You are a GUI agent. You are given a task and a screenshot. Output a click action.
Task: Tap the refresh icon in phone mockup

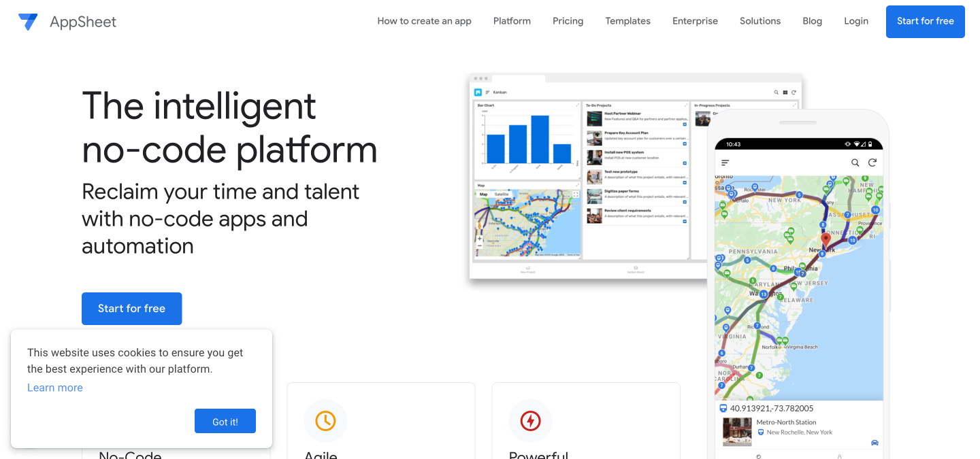(x=872, y=163)
